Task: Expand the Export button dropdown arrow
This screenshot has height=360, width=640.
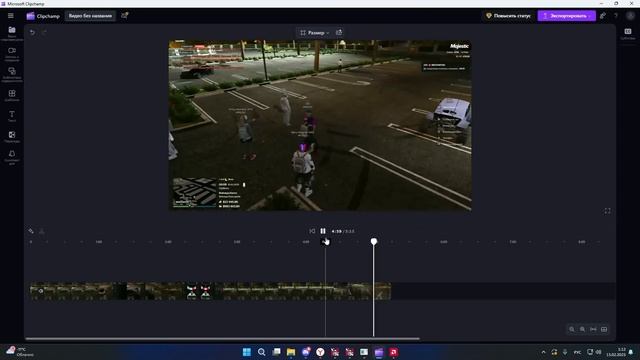Action: pos(590,16)
